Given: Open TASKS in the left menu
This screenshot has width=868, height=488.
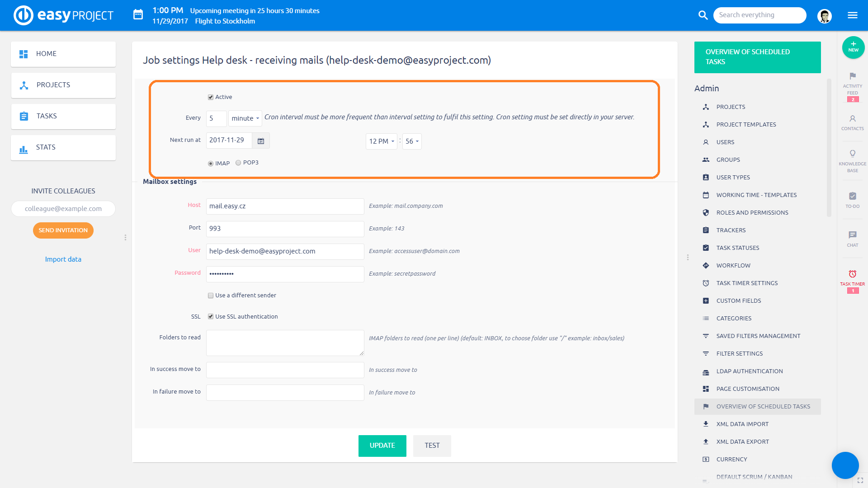Looking at the screenshot, I should [63, 117].
